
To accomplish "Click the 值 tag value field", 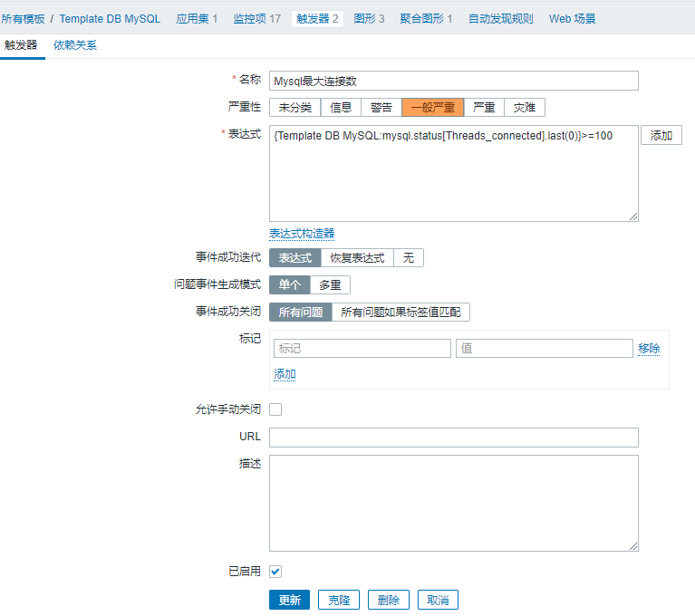I will (x=545, y=349).
